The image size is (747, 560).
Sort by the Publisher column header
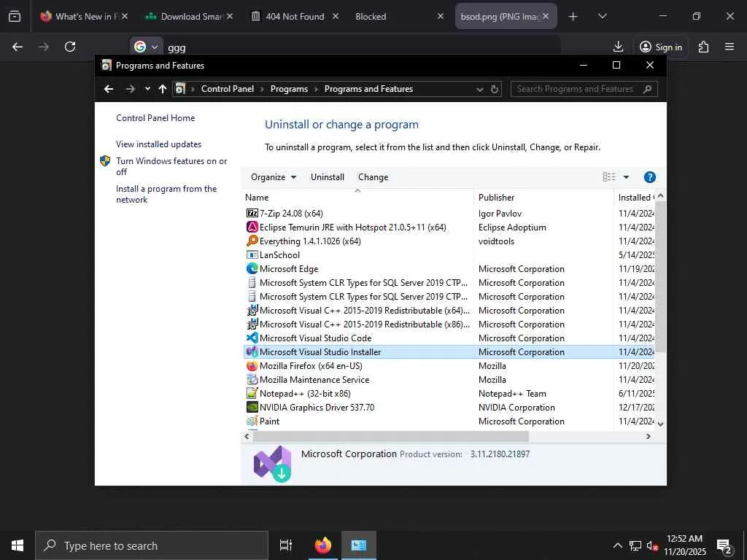[x=543, y=197]
